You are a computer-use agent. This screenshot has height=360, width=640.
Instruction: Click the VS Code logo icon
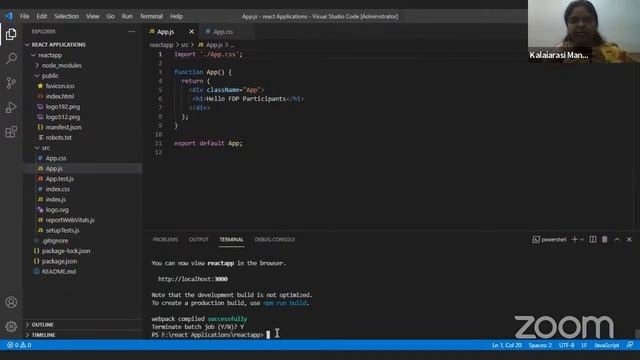coord(9,16)
